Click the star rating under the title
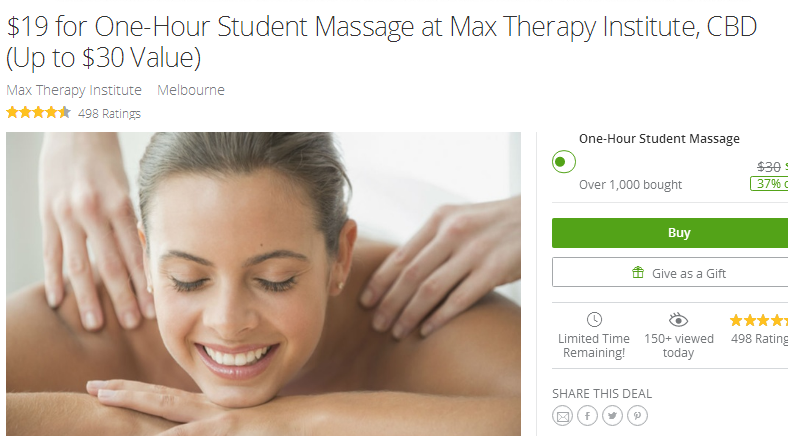 pyautogui.click(x=38, y=113)
